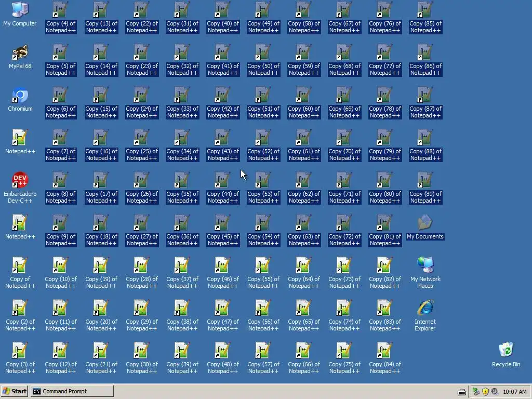Click the safely remove hardware tray icon

pyautogui.click(x=476, y=392)
